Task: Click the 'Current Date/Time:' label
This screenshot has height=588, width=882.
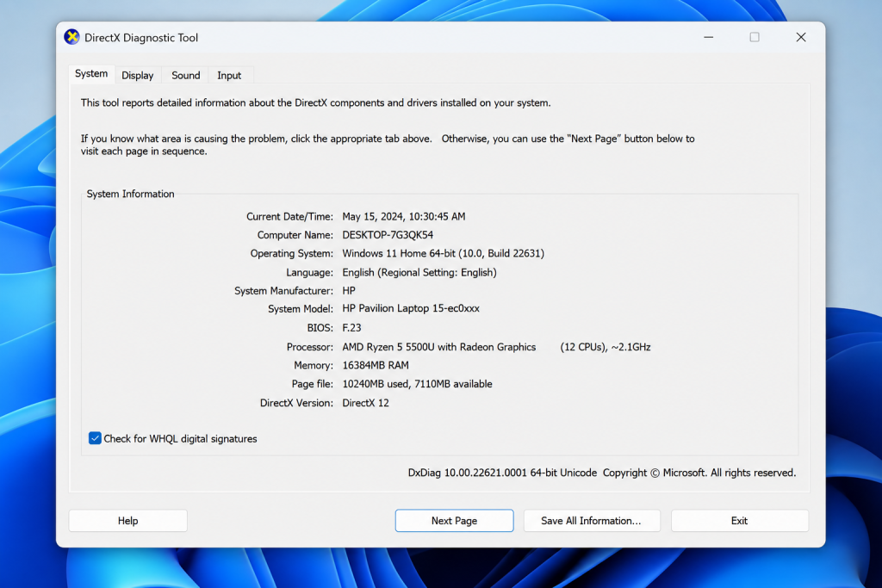Action: pyautogui.click(x=289, y=216)
